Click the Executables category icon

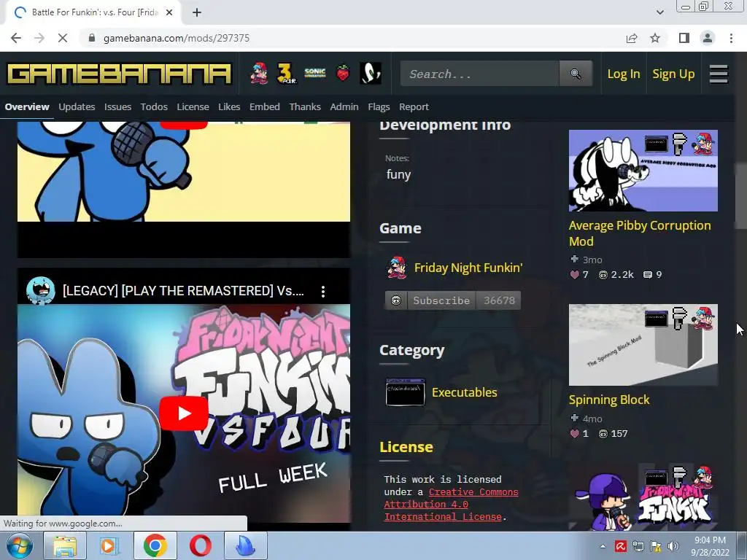tap(405, 392)
